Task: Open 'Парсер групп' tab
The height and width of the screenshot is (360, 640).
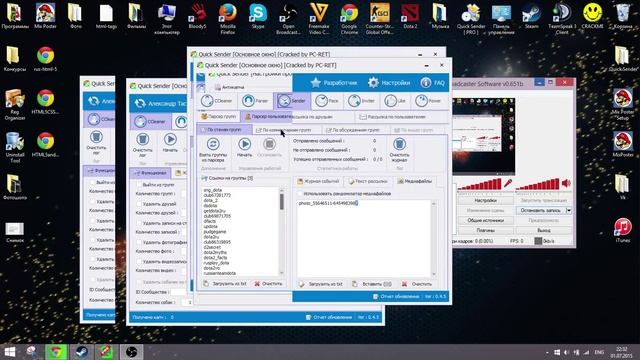Action: (219, 116)
